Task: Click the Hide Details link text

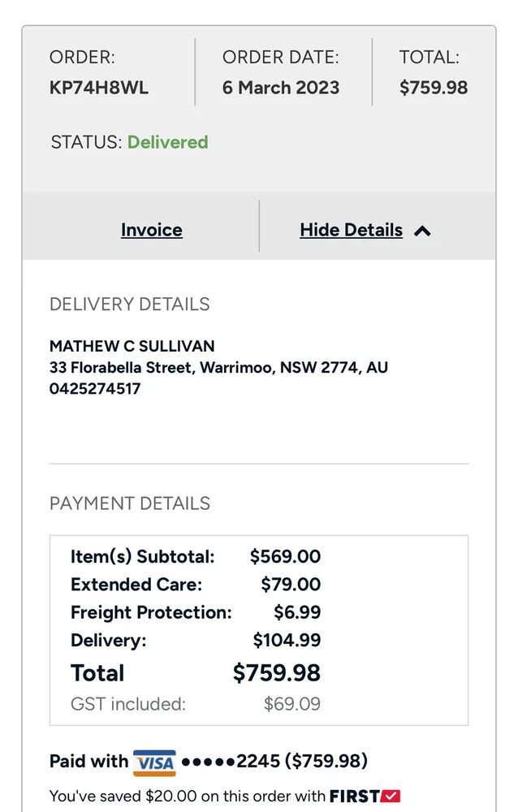Action: tap(351, 230)
